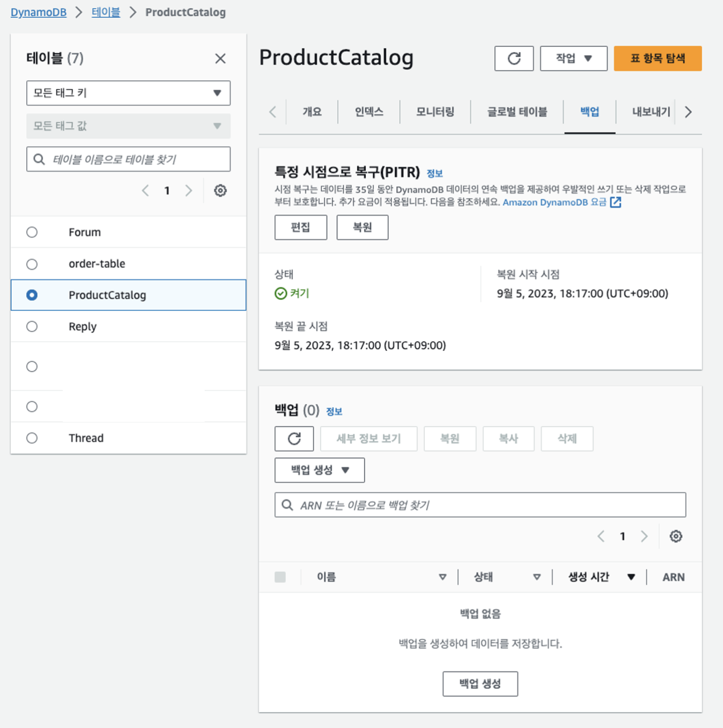Select the order-table radio button
This screenshot has width=723, height=728.
[x=32, y=264]
